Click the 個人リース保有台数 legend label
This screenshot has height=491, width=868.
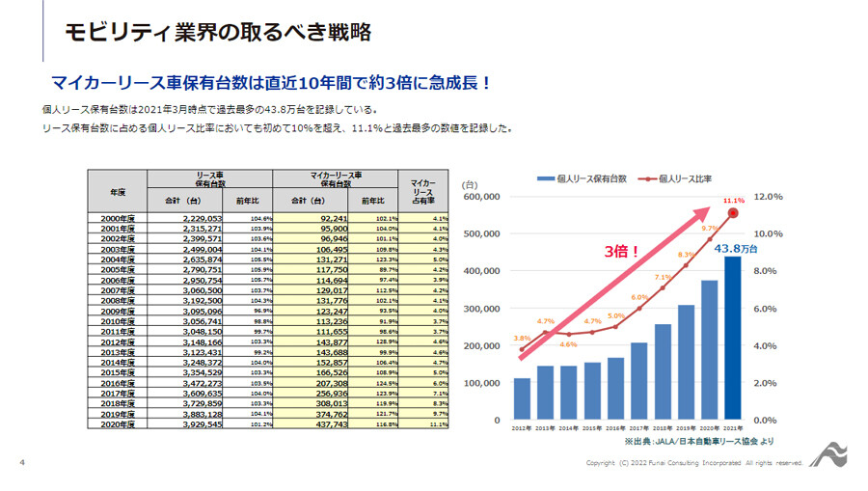592,178
